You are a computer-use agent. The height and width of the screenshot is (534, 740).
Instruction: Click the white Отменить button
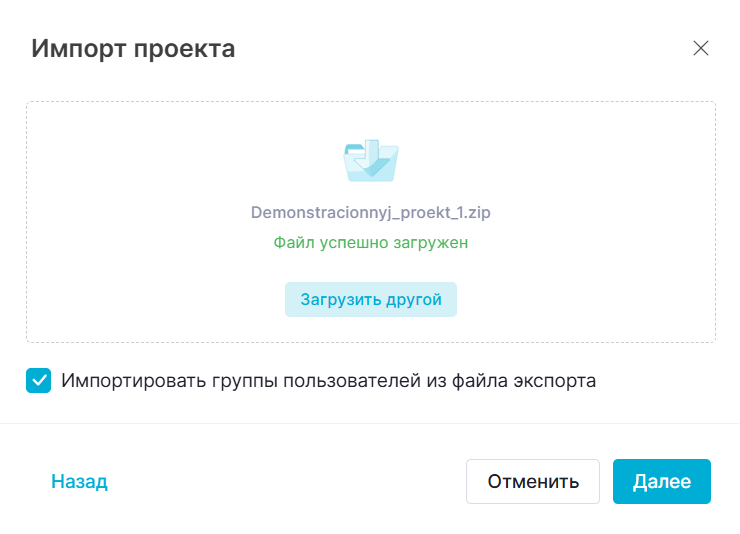pyautogui.click(x=532, y=482)
